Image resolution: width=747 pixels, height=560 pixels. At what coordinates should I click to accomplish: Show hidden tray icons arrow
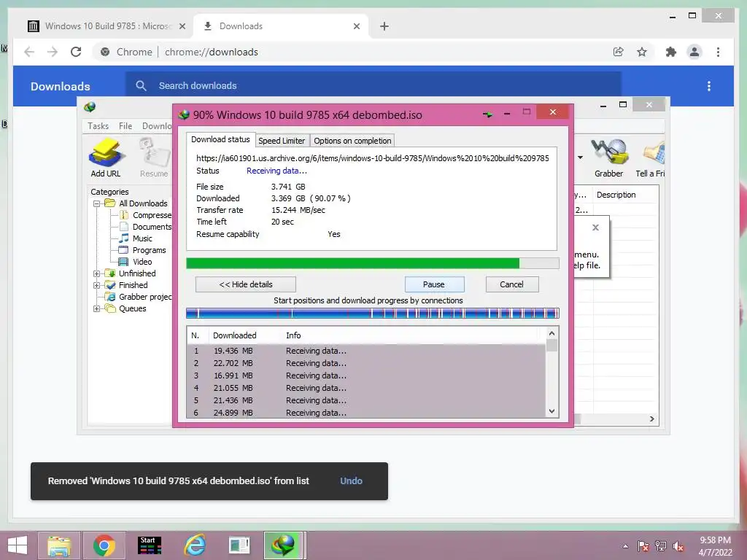coord(625,546)
